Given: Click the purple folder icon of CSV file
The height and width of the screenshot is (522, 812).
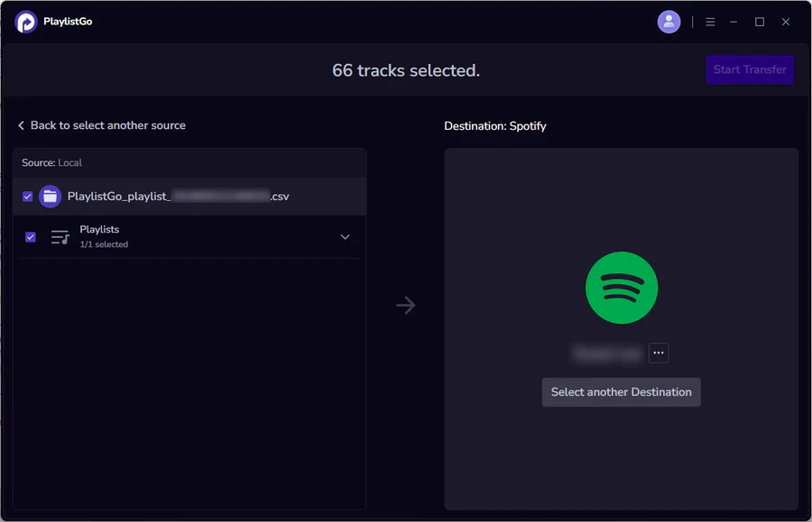Looking at the screenshot, I should click(x=50, y=197).
